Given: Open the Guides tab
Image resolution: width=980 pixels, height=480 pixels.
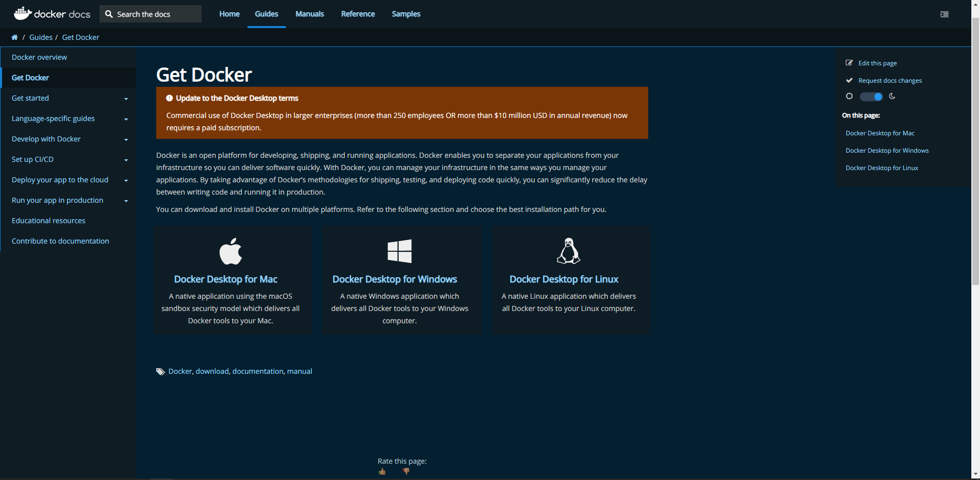Looking at the screenshot, I should click(x=266, y=14).
